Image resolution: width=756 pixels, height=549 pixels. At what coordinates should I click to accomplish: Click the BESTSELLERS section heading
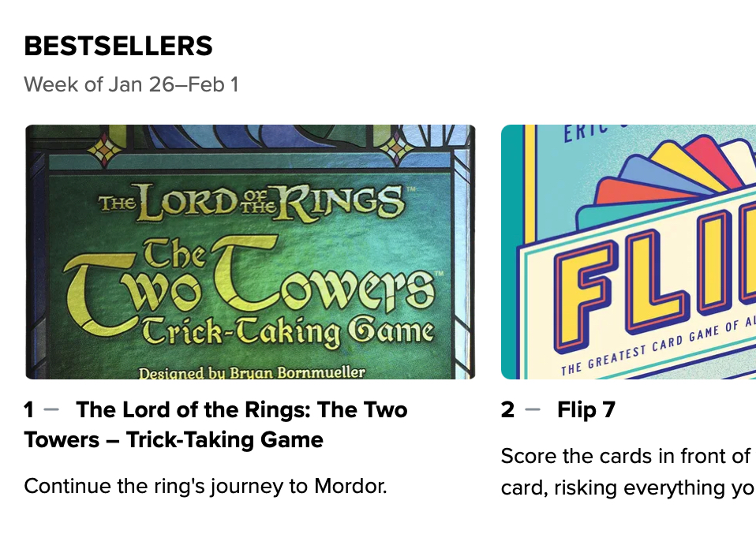pyautogui.click(x=118, y=47)
